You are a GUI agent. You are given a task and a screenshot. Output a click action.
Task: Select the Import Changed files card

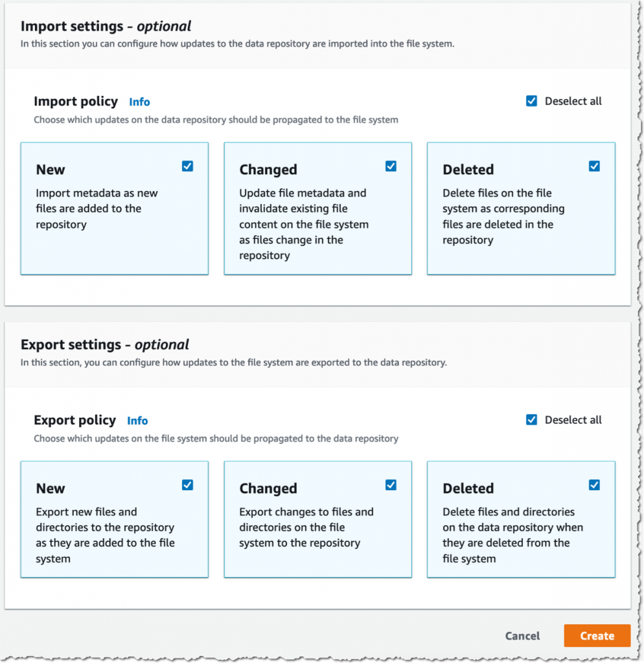pos(317,208)
